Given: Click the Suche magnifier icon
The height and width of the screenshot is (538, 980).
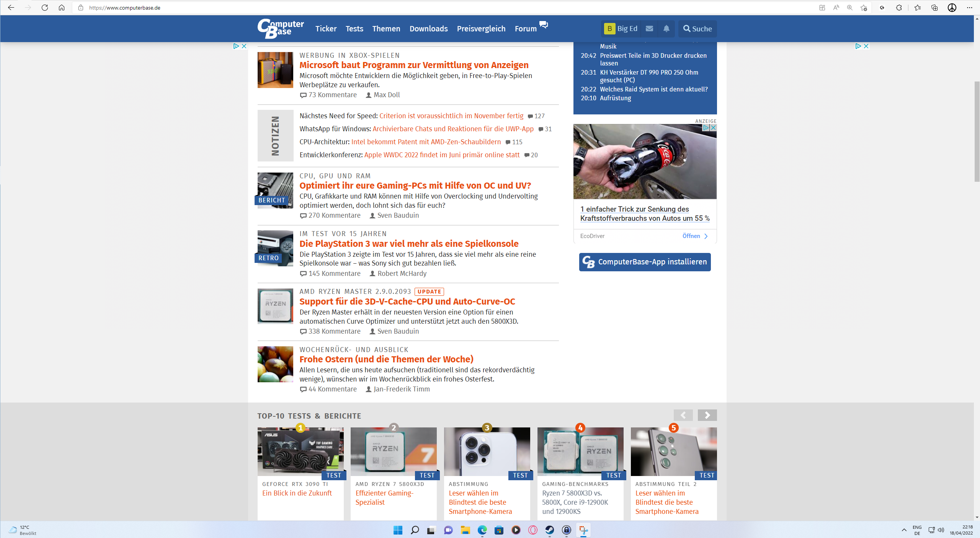Looking at the screenshot, I should coord(687,28).
